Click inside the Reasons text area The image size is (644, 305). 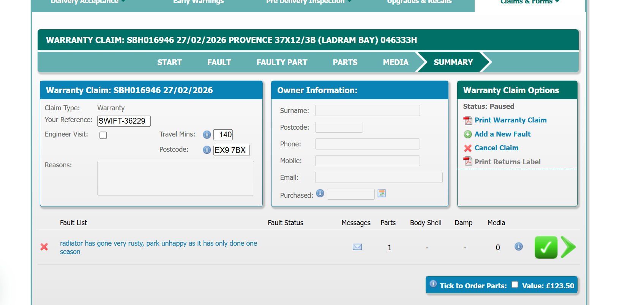[175, 178]
